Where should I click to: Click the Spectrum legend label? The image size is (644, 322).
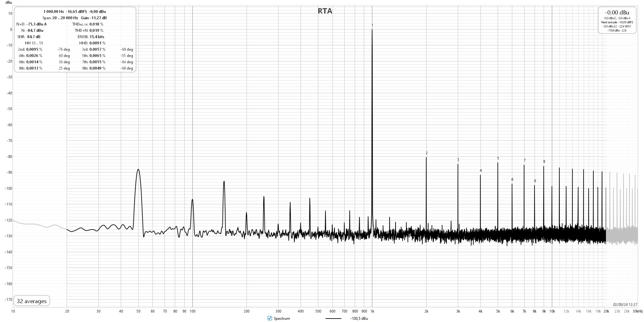click(x=282, y=318)
